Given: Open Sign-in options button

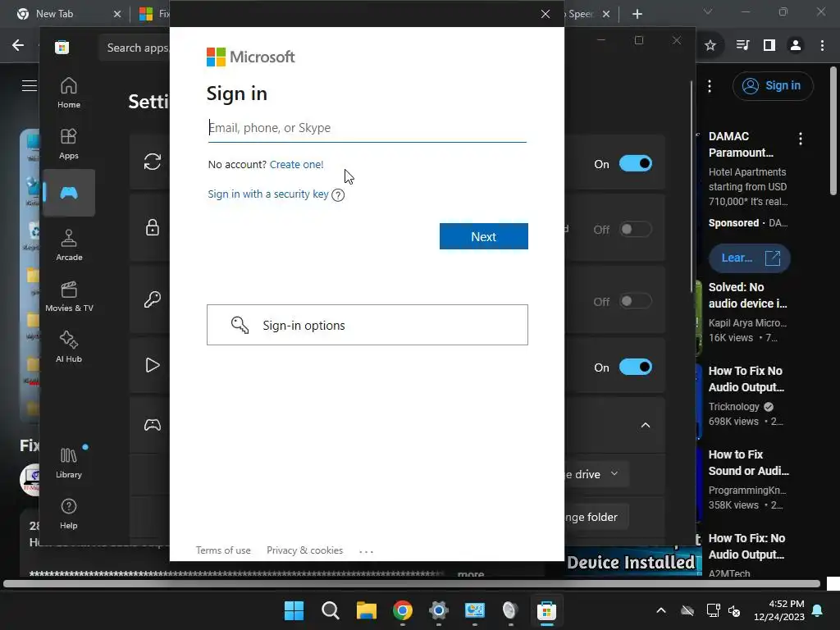Looking at the screenshot, I should tap(367, 325).
